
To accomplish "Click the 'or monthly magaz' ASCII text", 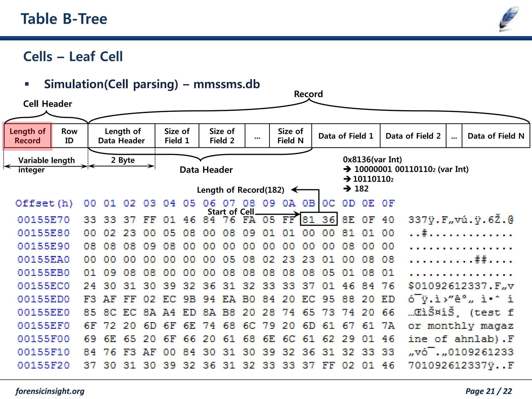I will click(x=461, y=326).
